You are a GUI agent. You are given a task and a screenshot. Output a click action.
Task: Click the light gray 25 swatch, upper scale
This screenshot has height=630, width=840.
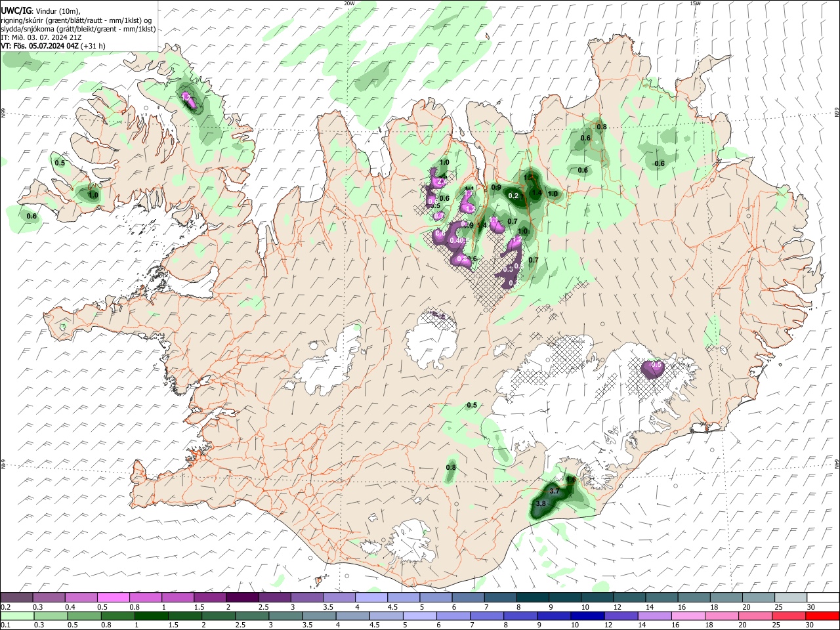point(789,597)
